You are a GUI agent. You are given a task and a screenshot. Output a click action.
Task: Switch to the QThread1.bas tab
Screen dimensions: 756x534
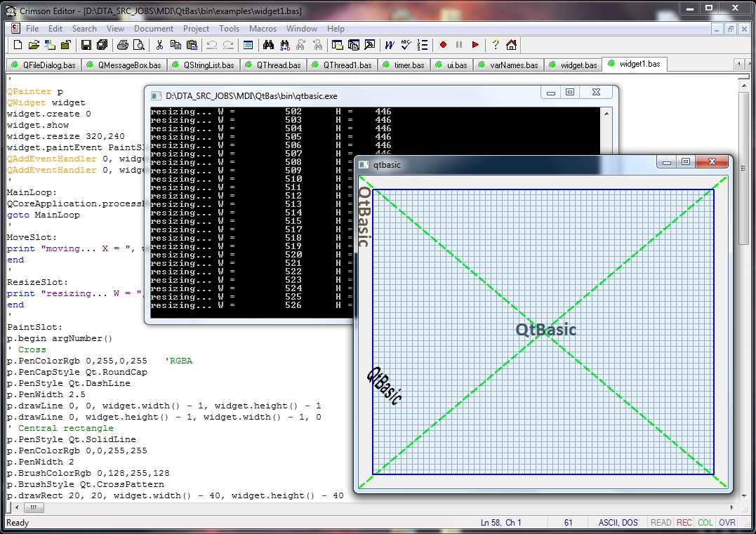click(343, 65)
